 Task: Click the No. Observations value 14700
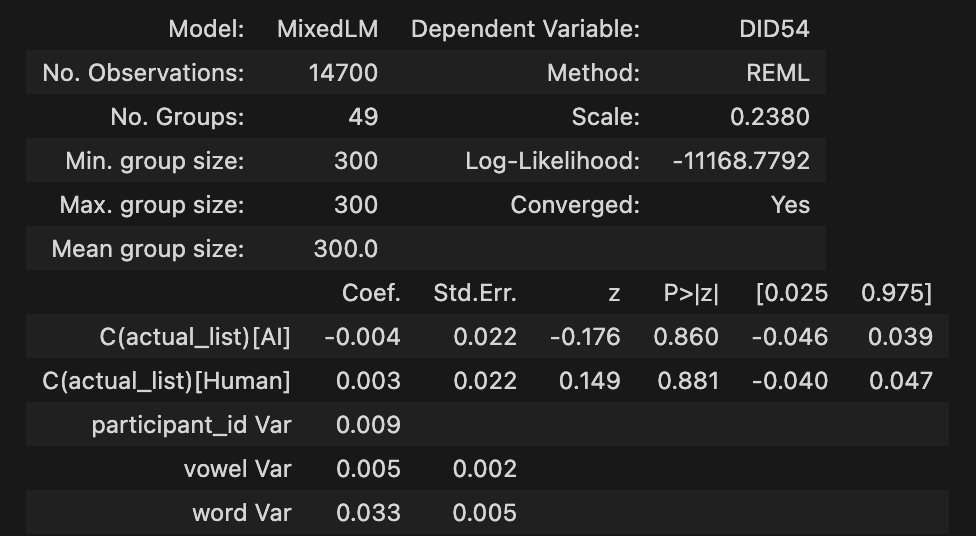click(x=344, y=73)
